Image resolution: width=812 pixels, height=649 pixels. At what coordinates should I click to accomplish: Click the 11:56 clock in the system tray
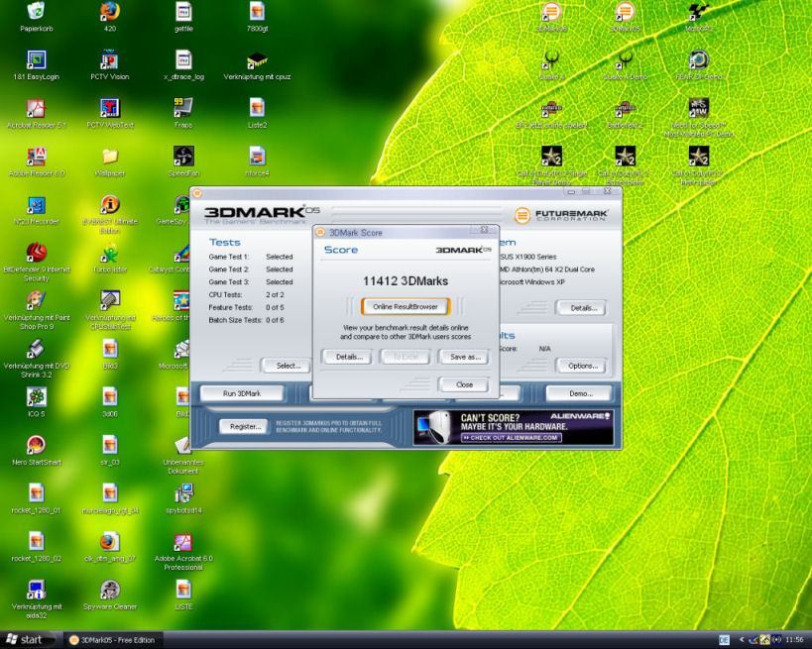(x=794, y=640)
